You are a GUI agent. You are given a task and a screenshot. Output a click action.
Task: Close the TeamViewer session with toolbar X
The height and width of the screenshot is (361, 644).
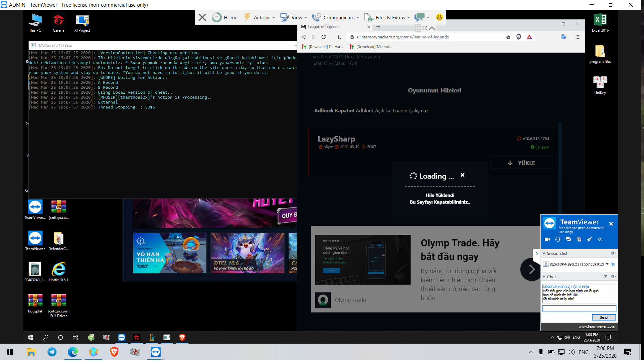202,17
